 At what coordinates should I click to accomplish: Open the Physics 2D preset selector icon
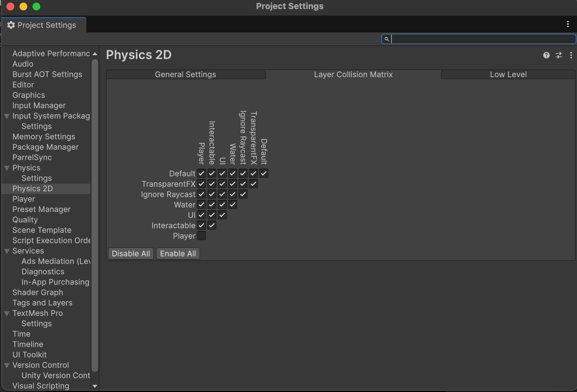(x=559, y=55)
